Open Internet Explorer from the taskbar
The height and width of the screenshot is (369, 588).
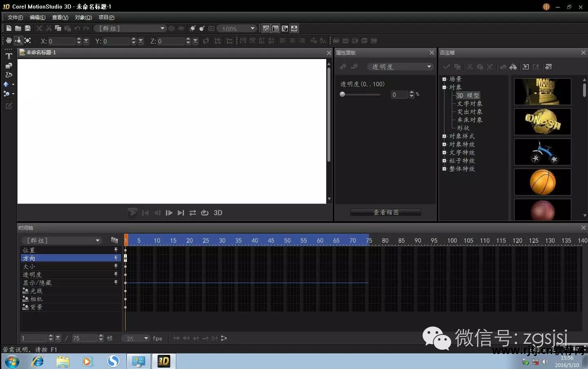point(38,361)
